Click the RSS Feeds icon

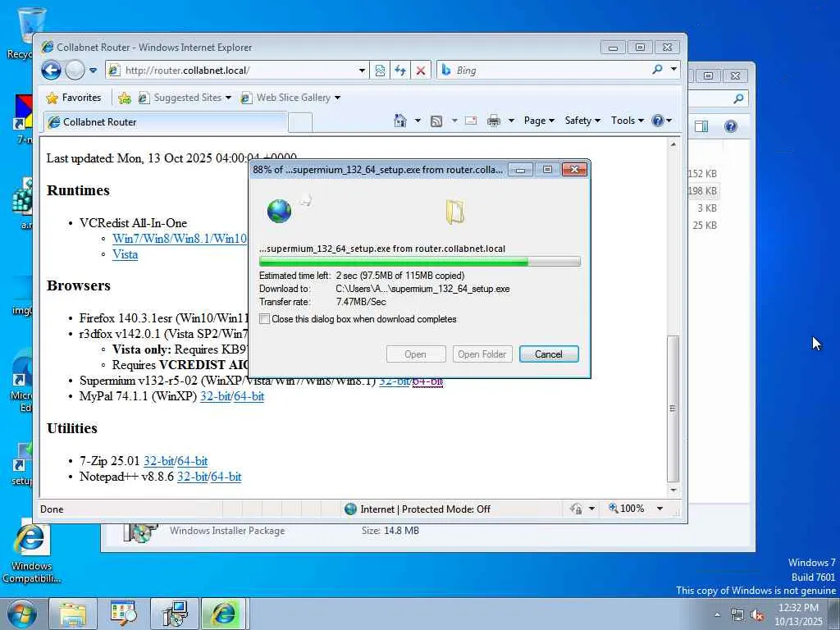[436, 121]
